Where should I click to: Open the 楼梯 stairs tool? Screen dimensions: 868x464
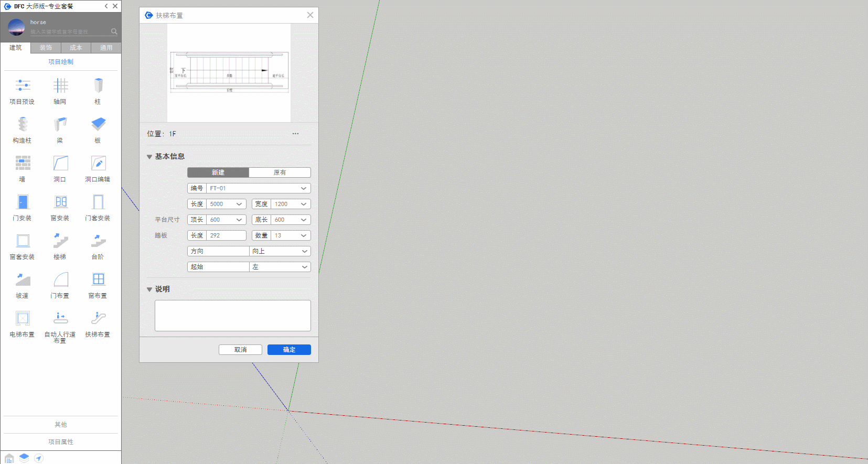[60, 241]
